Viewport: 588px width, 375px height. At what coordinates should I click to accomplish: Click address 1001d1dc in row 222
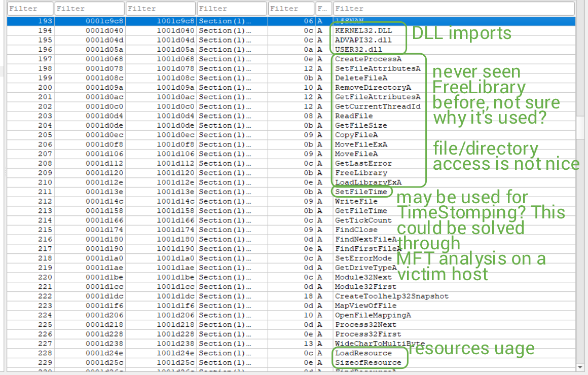point(175,296)
